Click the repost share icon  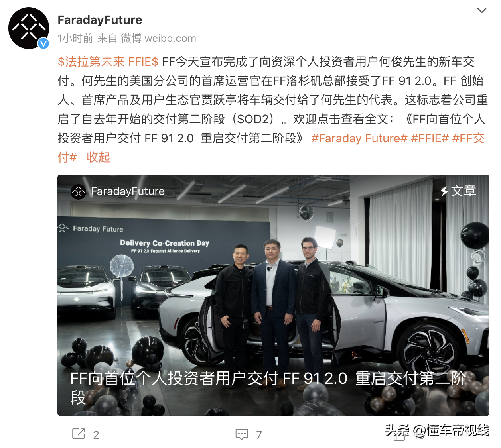tap(78, 434)
